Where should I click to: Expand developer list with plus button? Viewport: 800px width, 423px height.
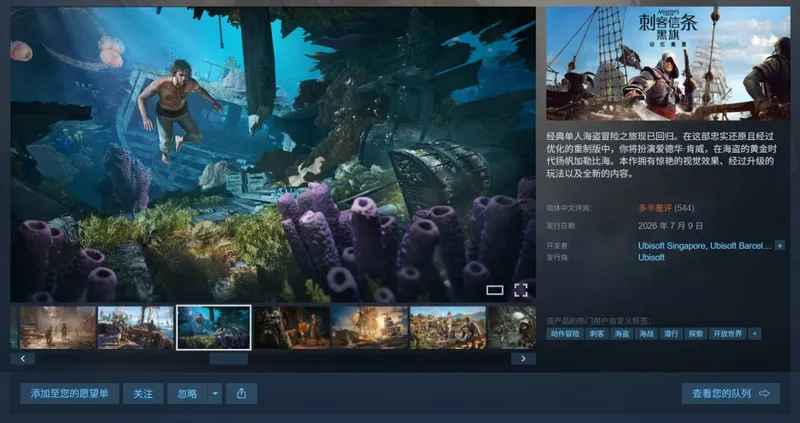tap(780, 245)
